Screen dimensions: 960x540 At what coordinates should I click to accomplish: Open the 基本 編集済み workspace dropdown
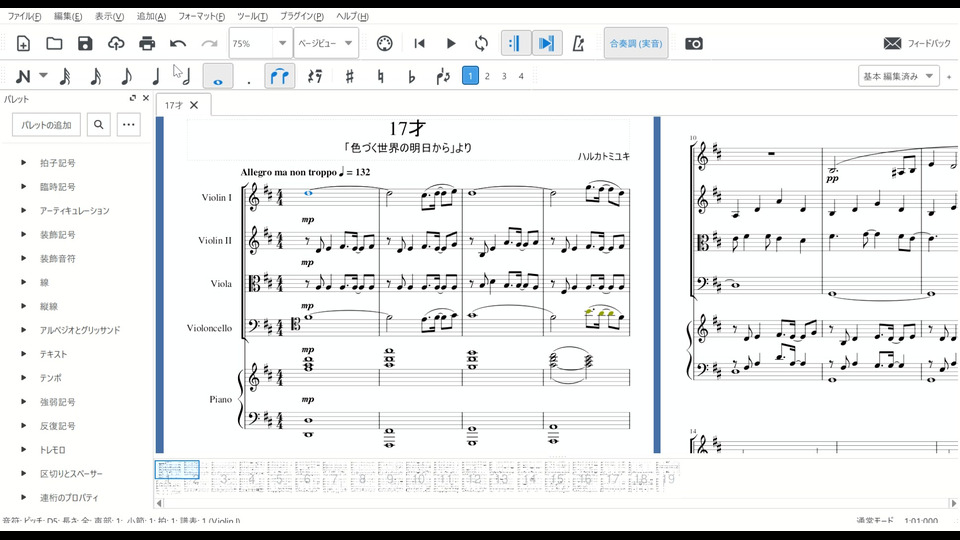898,76
